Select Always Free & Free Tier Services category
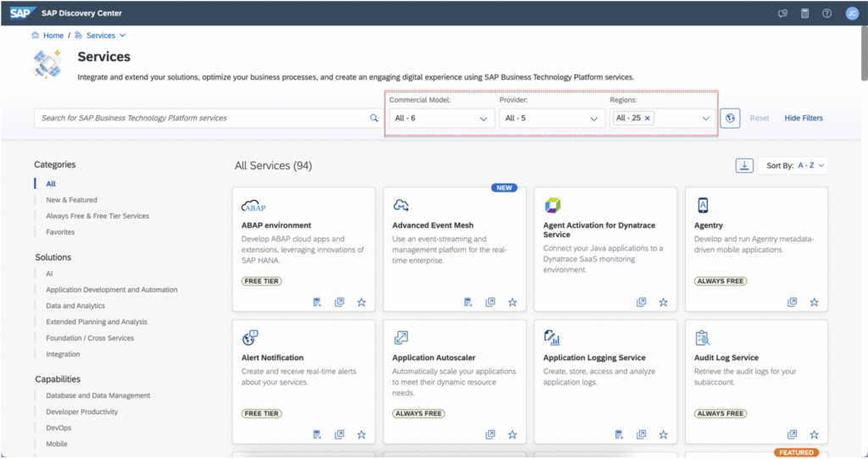The image size is (868, 459). point(97,216)
